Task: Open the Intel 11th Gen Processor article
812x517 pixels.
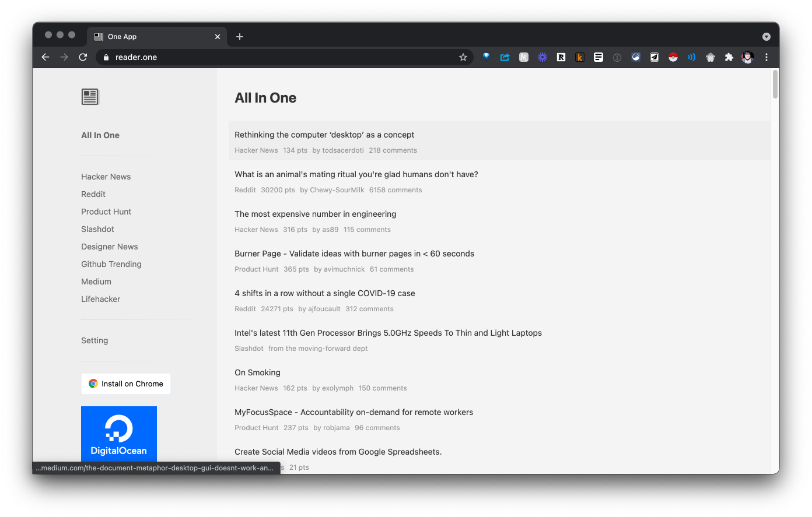Action: [388, 333]
